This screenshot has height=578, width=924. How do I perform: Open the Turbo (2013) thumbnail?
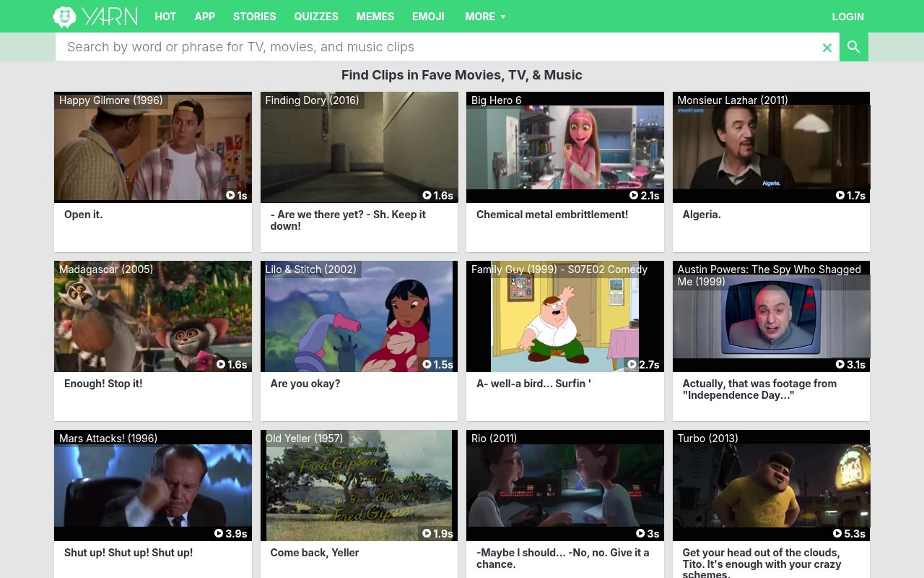(771, 486)
